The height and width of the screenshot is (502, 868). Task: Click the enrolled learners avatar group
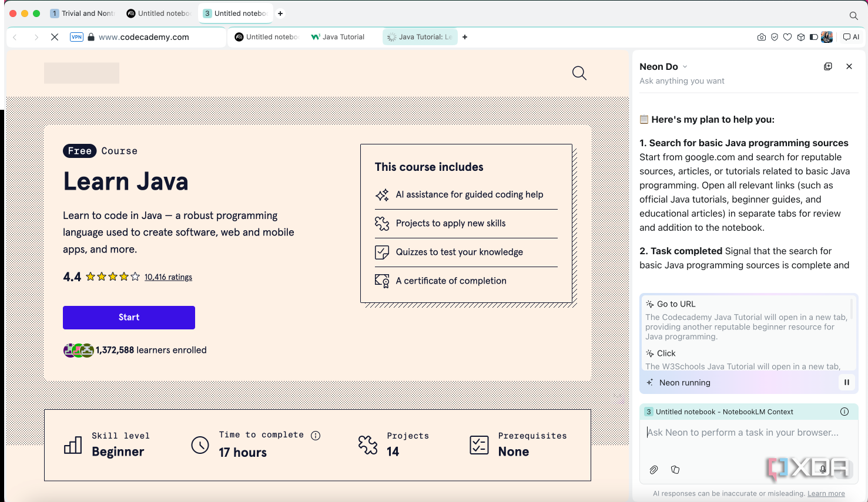(79, 351)
